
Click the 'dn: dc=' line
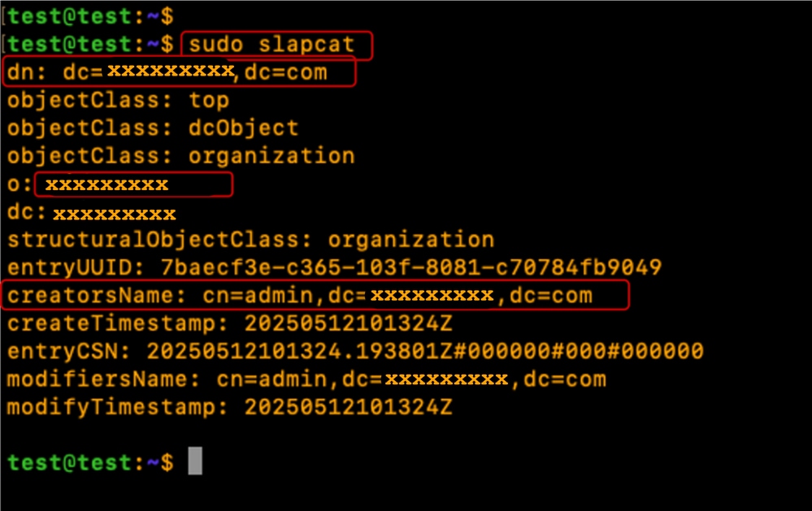pyautogui.click(x=167, y=71)
